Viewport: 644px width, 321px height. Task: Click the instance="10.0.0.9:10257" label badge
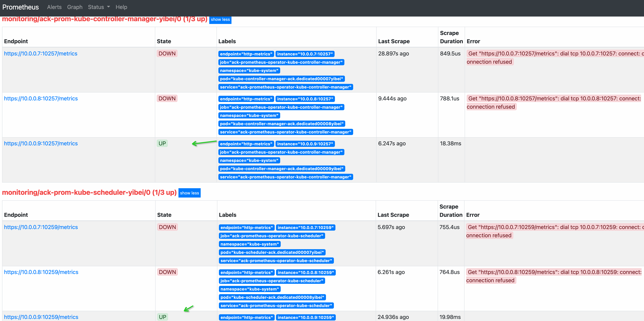(305, 144)
